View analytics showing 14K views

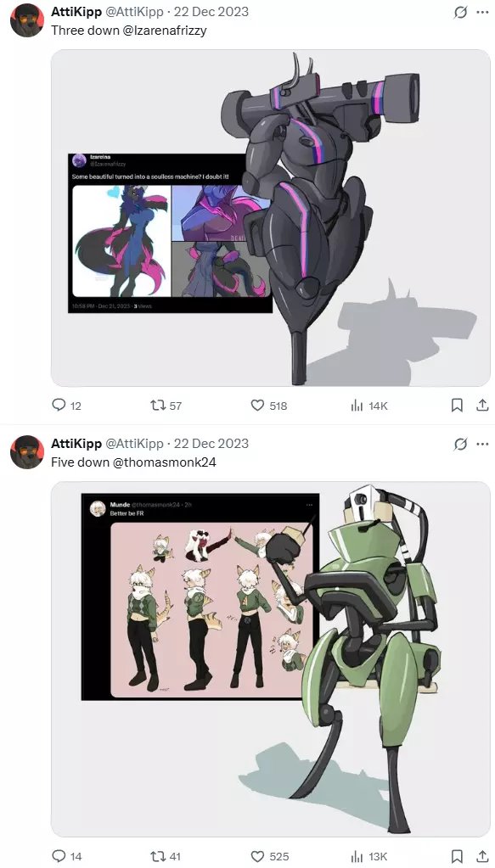(x=368, y=406)
